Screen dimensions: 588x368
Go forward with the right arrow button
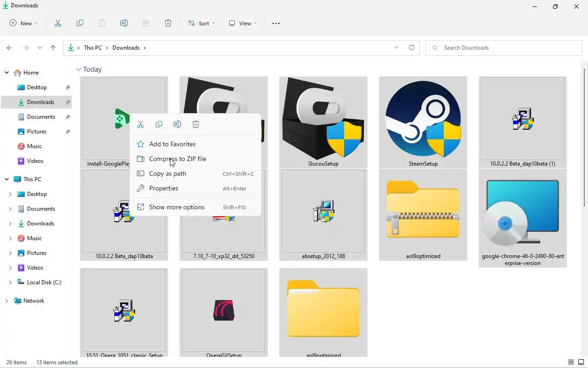[26, 48]
